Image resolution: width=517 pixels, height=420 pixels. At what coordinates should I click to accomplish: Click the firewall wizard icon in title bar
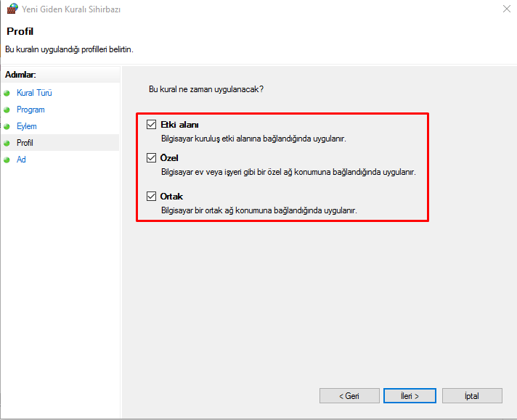(11, 9)
